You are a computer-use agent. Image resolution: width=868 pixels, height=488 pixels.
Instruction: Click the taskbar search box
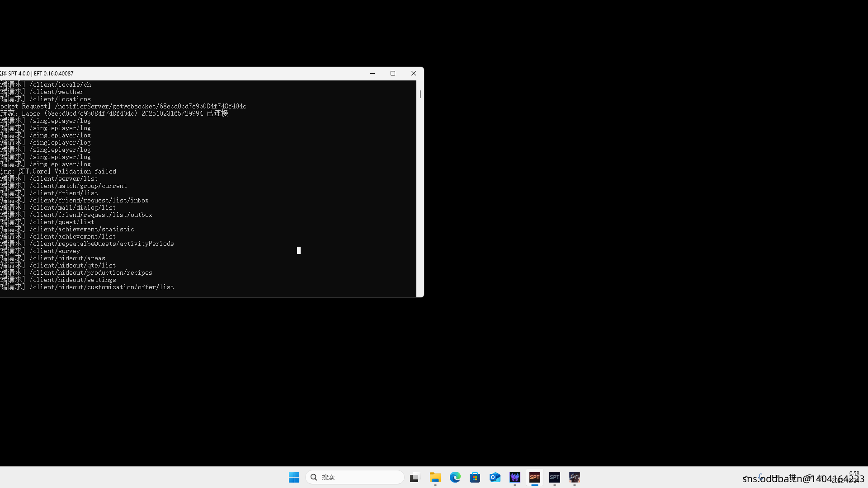[x=355, y=477]
